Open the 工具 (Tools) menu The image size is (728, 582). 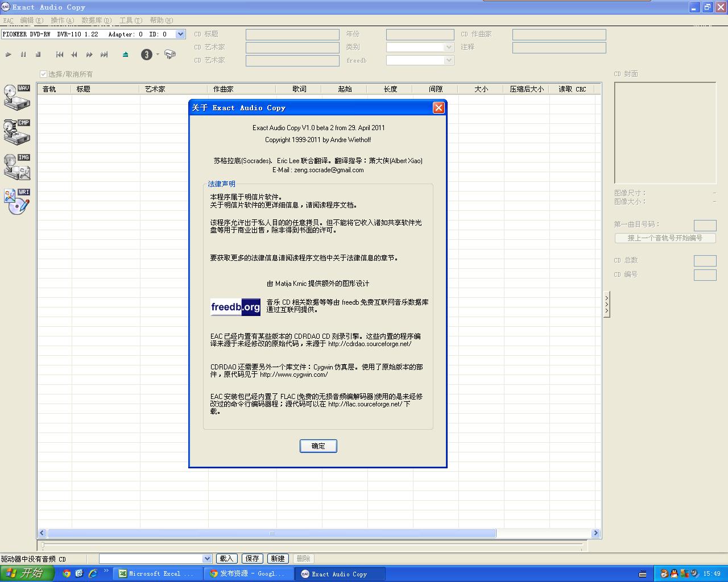pos(130,20)
